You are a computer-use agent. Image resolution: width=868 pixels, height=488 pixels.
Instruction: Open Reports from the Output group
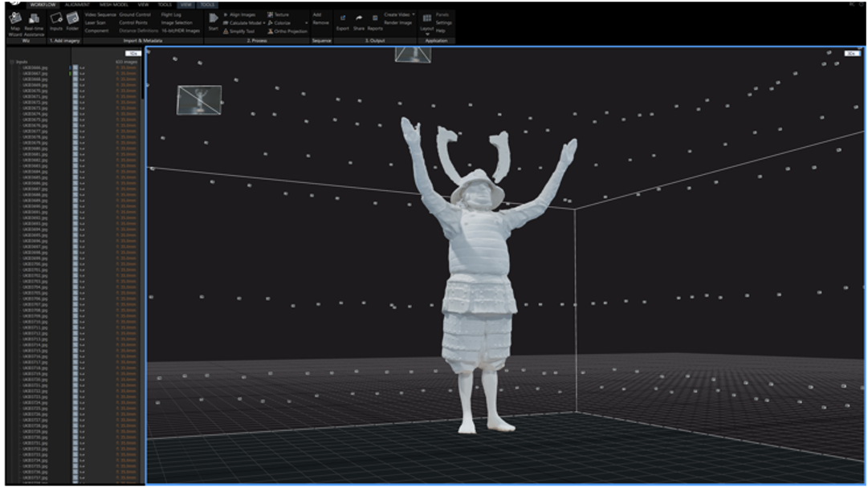pyautogui.click(x=375, y=21)
